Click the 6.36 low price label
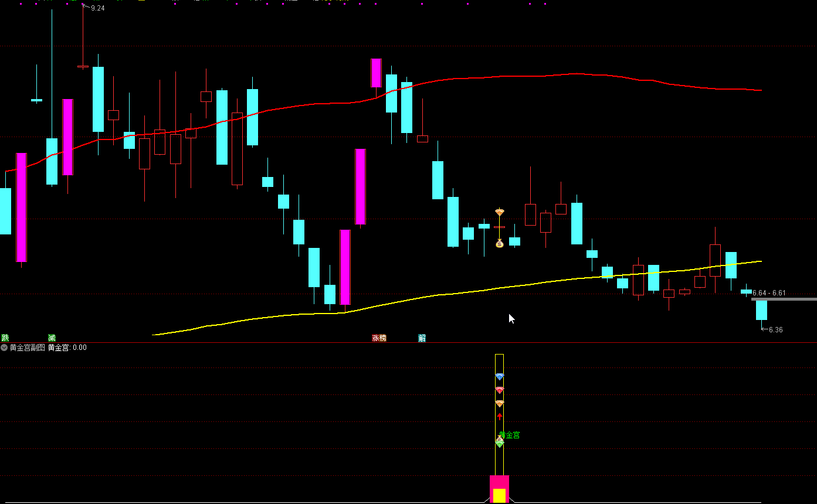Image resolution: width=817 pixels, height=504 pixels. point(775,330)
